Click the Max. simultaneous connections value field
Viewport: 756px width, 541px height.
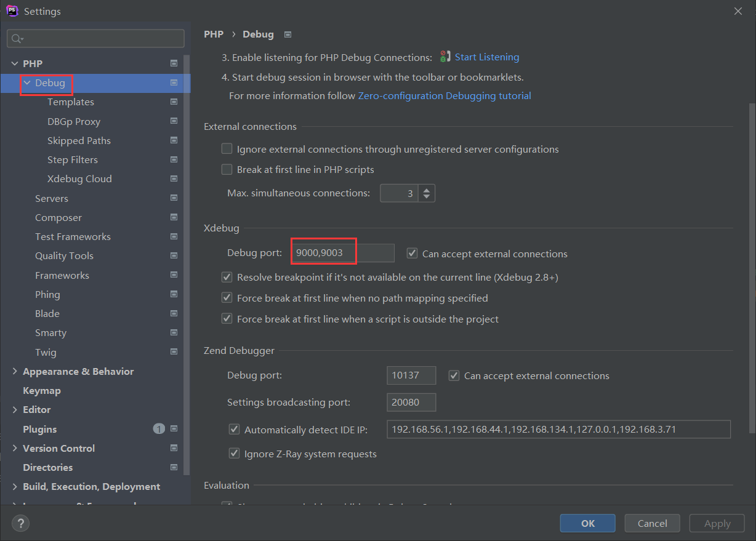click(x=399, y=193)
